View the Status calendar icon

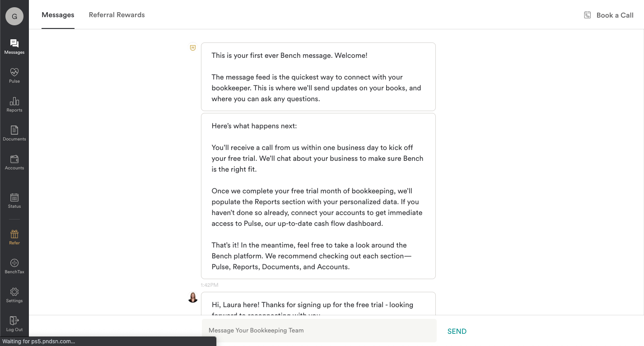[14, 197]
